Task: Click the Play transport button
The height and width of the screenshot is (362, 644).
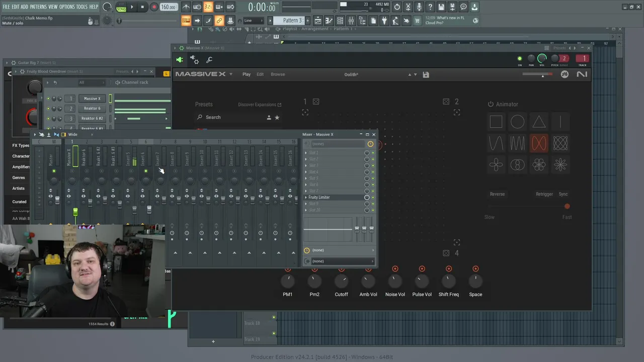Action: (x=132, y=7)
